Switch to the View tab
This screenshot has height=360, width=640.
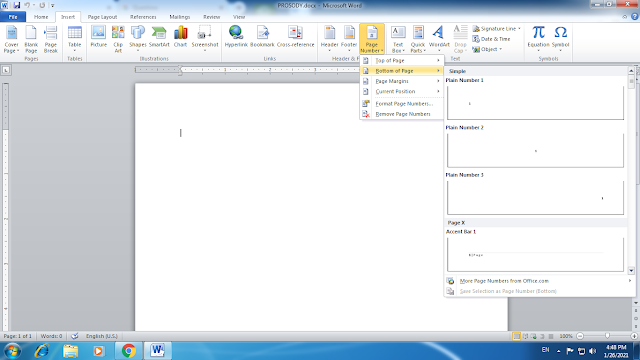[239, 17]
